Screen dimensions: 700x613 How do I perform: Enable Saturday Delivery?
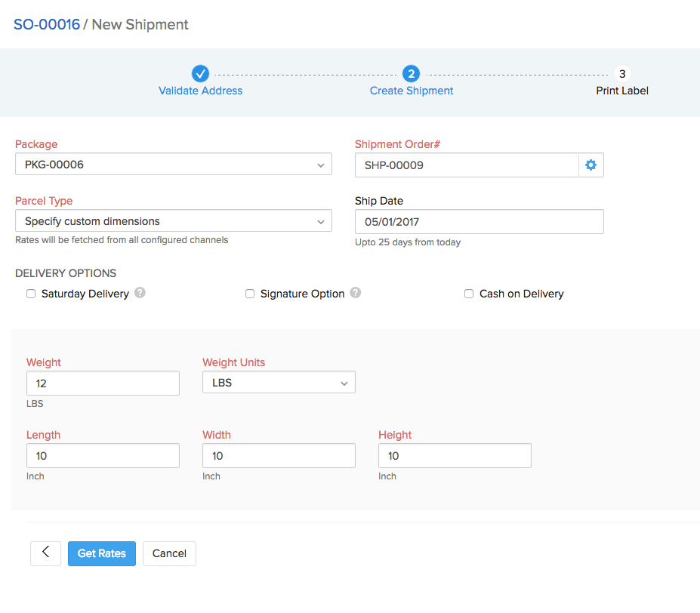31,293
